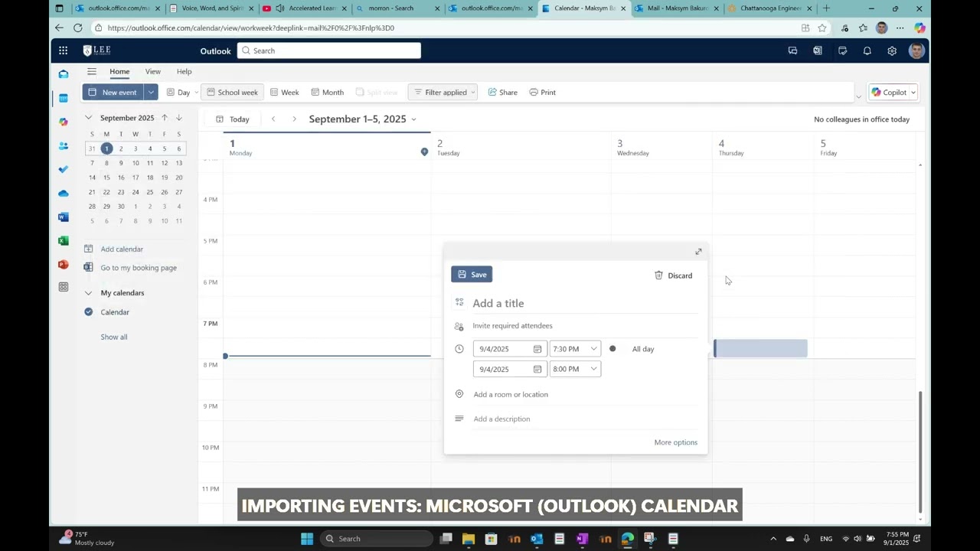980x551 pixels.
Task: Open notifications bell in Outlook header
Action: tap(867, 51)
